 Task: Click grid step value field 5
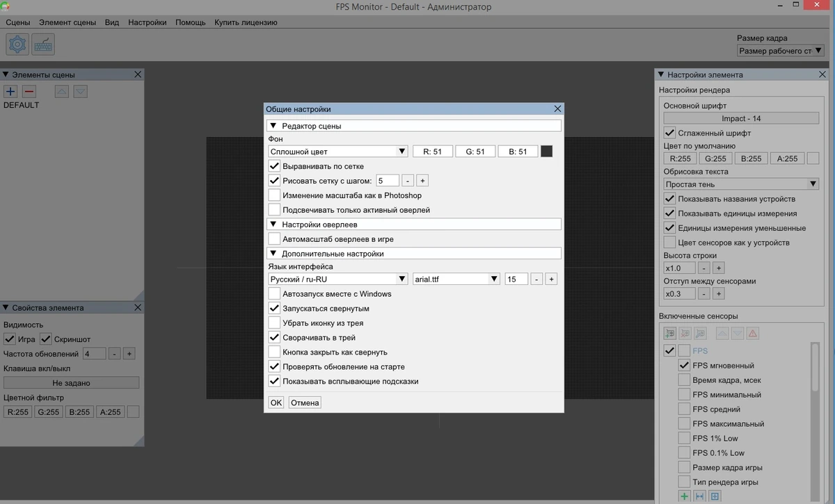388,181
